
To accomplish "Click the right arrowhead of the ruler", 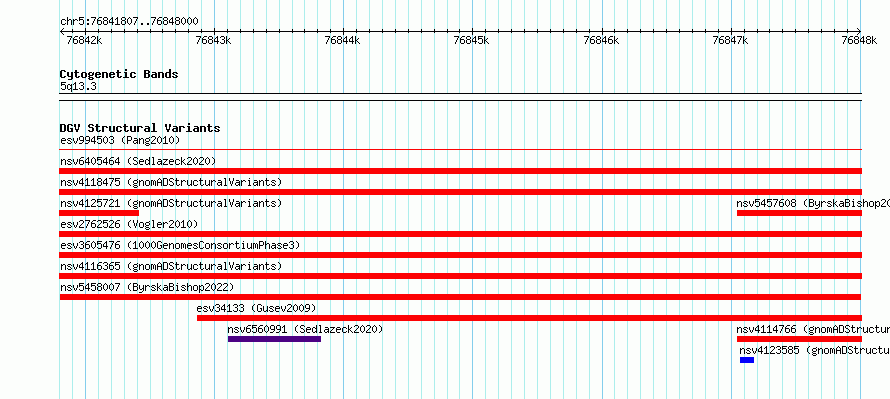I will click(x=859, y=31).
